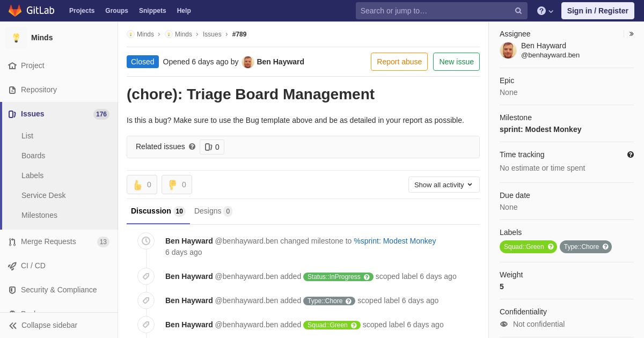
Task: Open Groups menu in top bar
Action: click(116, 11)
